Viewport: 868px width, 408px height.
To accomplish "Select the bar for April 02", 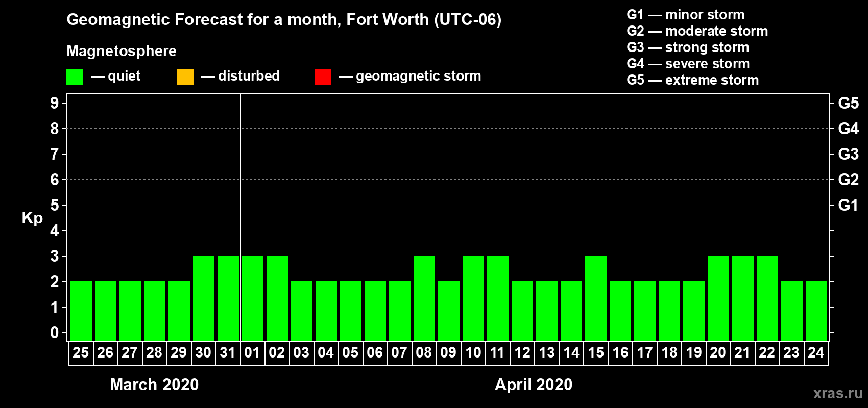I will pyautogui.click(x=277, y=298).
